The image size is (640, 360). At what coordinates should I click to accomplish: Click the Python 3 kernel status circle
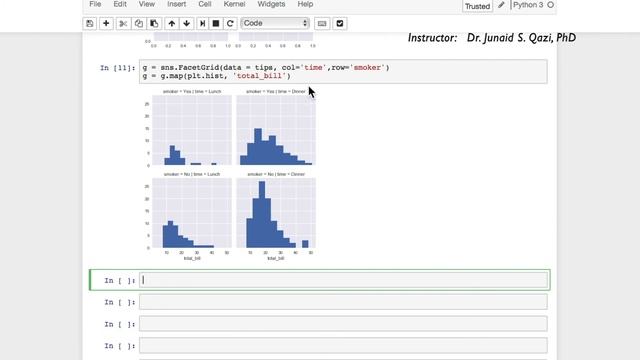[551, 5]
